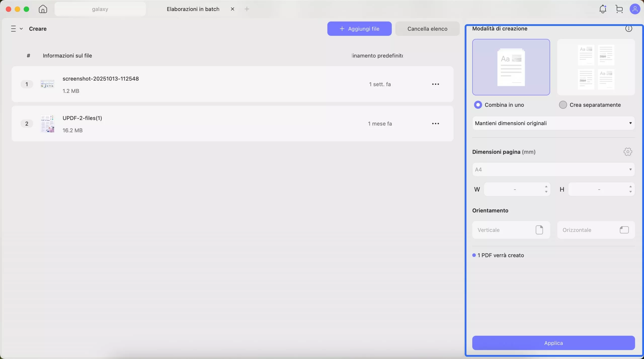Increase the width W stepper value

click(546, 187)
